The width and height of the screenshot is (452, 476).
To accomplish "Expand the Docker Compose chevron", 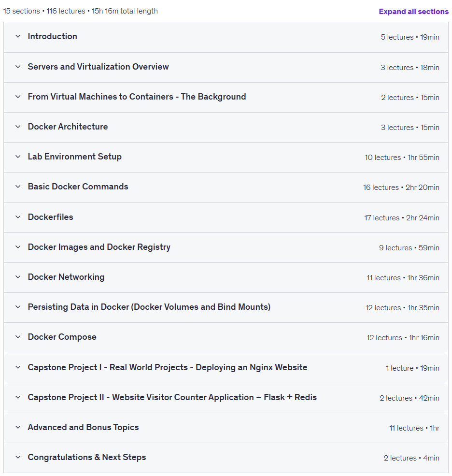I will click(x=18, y=337).
